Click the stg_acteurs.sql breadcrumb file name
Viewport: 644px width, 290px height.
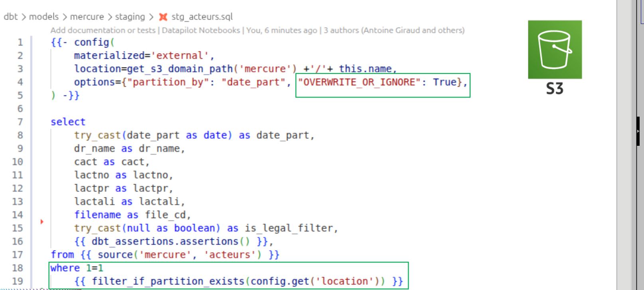[202, 17]
